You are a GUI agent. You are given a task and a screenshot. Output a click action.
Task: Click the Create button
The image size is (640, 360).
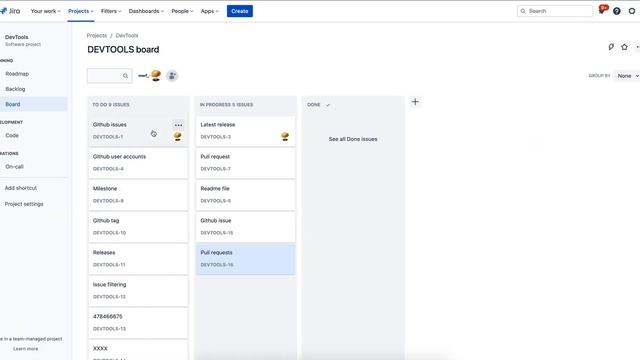(x=240, y=11)
